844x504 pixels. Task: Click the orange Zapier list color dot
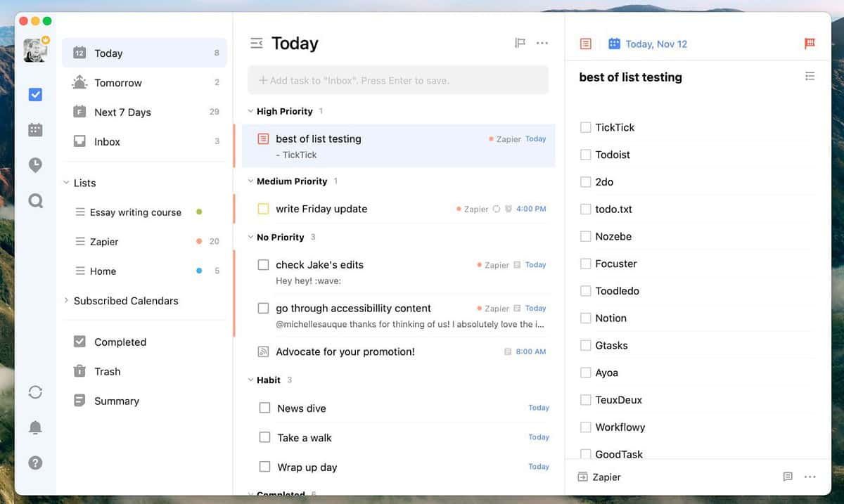pyautogui.click(x=200, y=241)
